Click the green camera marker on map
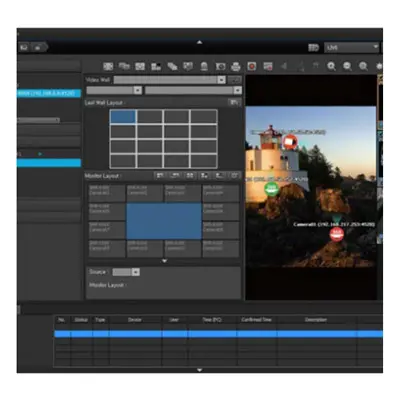 click(x=272, y=189)
